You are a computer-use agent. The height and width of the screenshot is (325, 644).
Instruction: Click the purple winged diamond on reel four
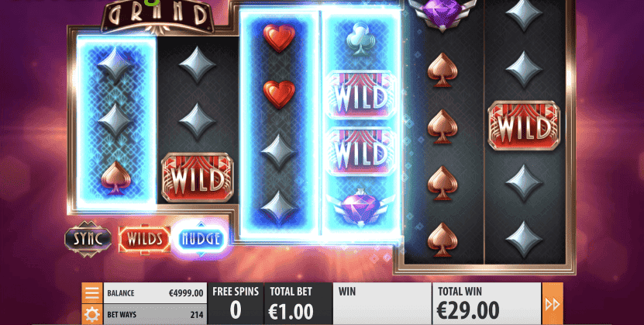[360, 209]
